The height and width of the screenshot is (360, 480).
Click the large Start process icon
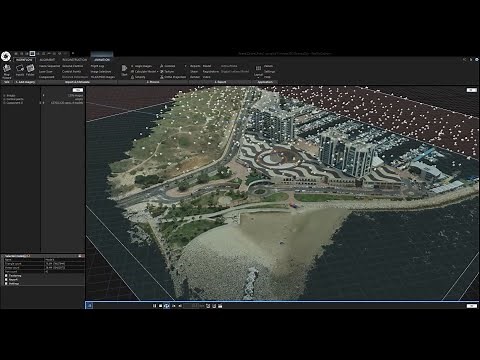pos(124,70)
